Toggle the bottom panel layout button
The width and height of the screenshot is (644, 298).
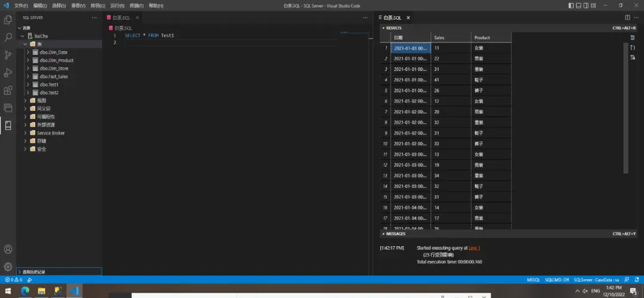tap(578, 5)
